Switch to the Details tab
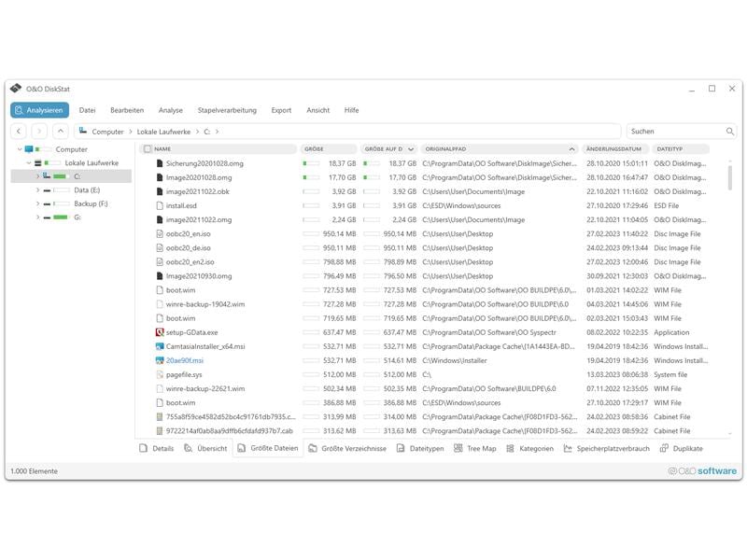The width and height of the screenshot is (747, 560). [x=157, y=448]
